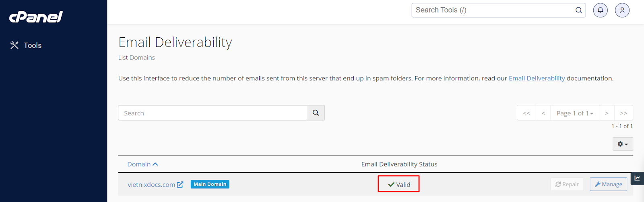Click the magnifier in Search Tools
Screen dimensions: 644x202
click(578, 10)
